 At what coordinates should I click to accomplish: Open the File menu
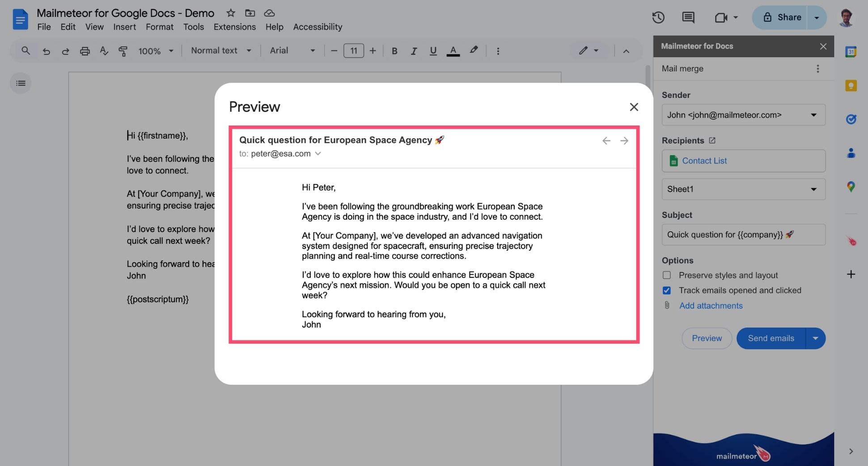click(44, 27)
